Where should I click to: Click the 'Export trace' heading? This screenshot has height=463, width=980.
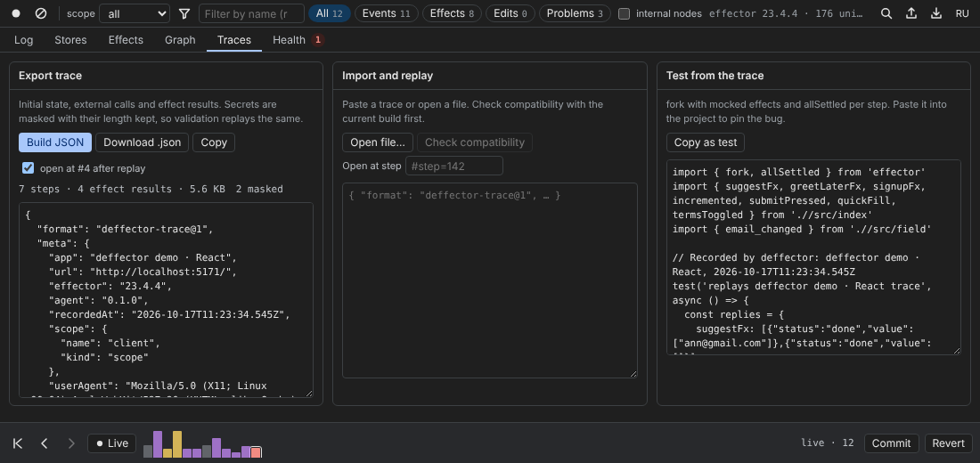50,76
